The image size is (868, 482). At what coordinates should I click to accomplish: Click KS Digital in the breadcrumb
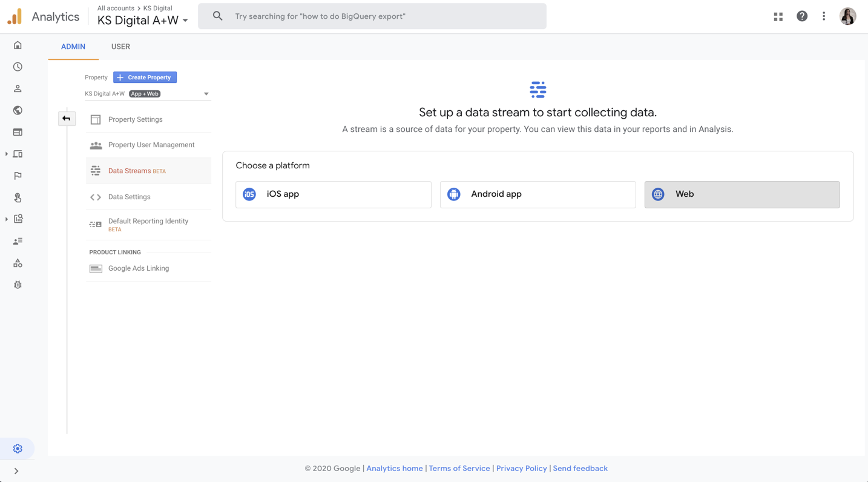click(158, 8)
